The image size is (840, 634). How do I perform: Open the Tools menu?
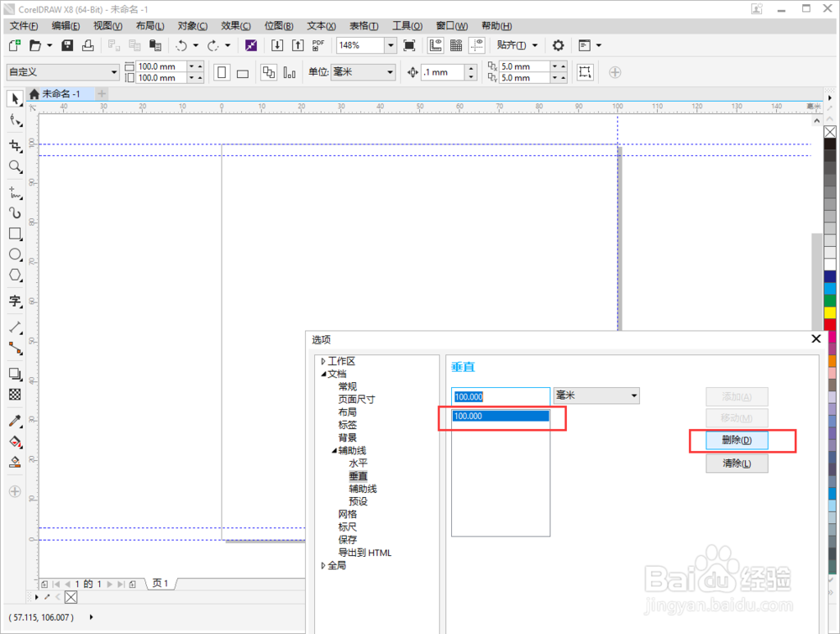click(x=407, y=26)
